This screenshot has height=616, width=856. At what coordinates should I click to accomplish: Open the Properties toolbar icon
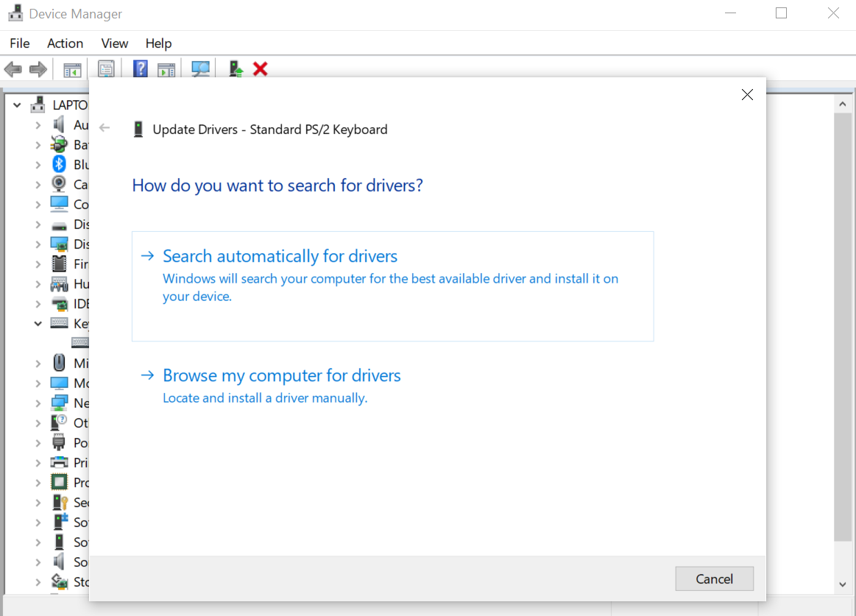coord(106,69)
